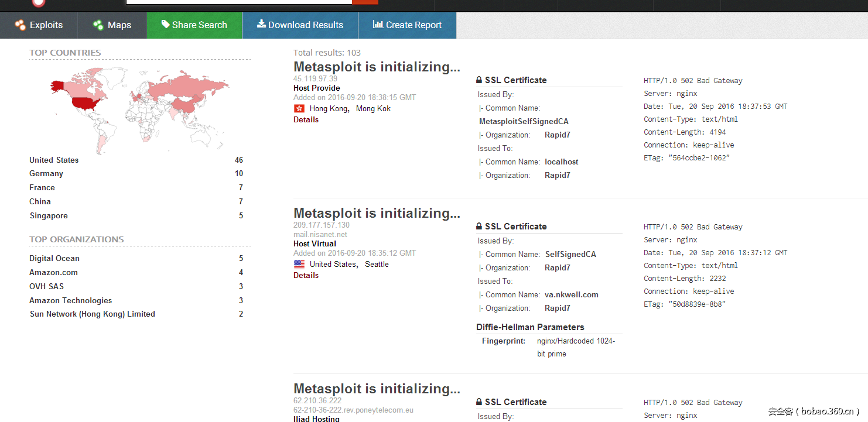
Task: Filter by Digital Ocean organization
Action: tap(54, 259)
